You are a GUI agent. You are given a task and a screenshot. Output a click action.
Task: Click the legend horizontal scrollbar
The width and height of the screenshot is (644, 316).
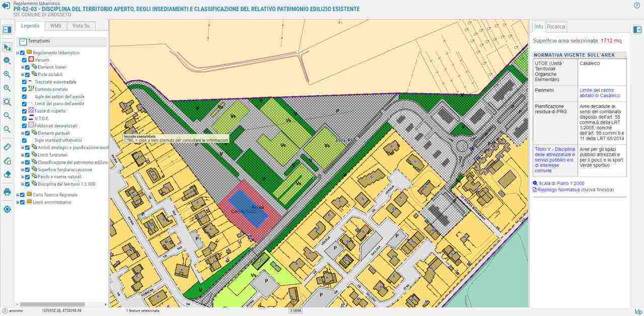click(52, 304)
